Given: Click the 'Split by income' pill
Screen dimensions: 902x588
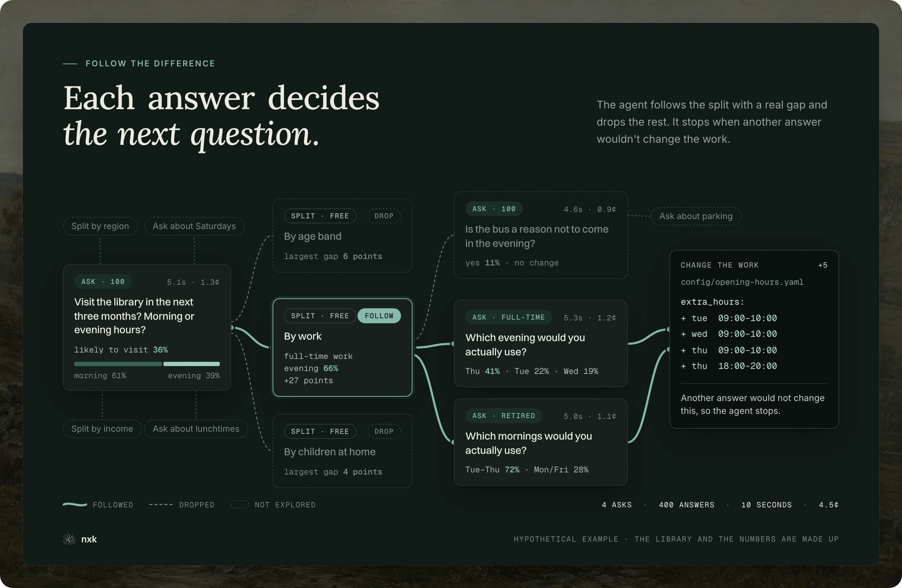Looking at the screenshot, I should pyautogui.click(x=102, y=429).
